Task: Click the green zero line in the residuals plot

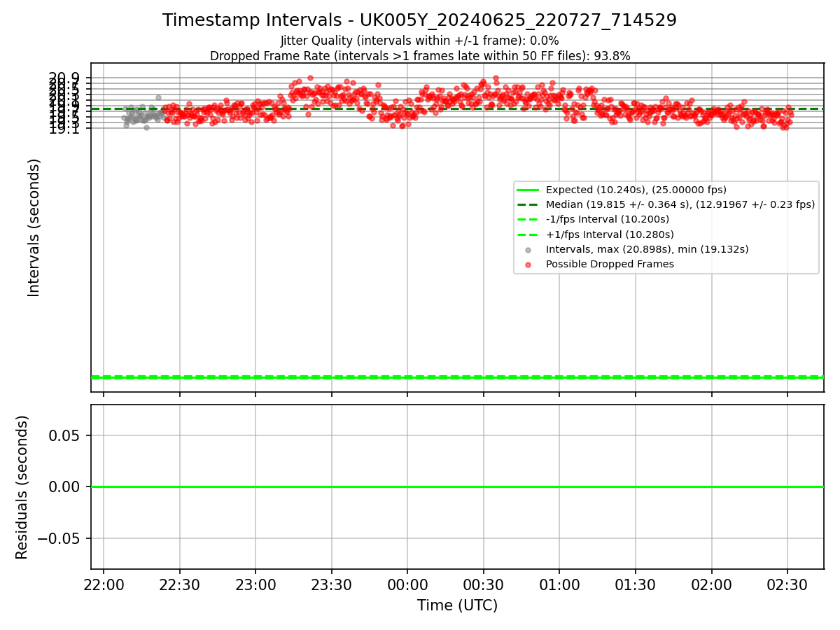Action: point(457,486)
